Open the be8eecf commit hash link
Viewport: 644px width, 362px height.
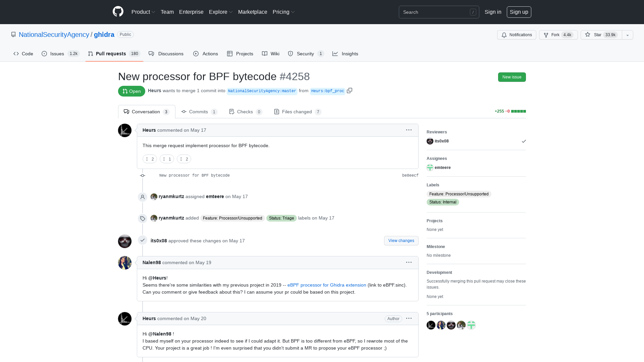[x=410, y=176]
